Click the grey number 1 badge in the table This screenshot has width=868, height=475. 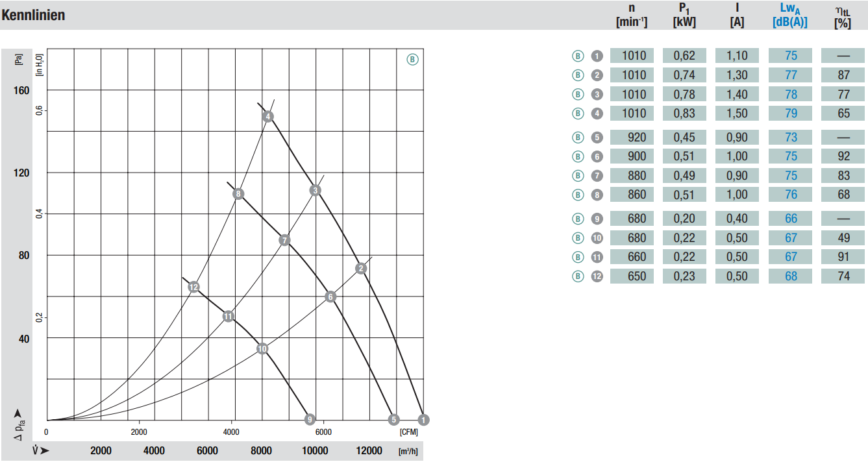tap(597, 56)
